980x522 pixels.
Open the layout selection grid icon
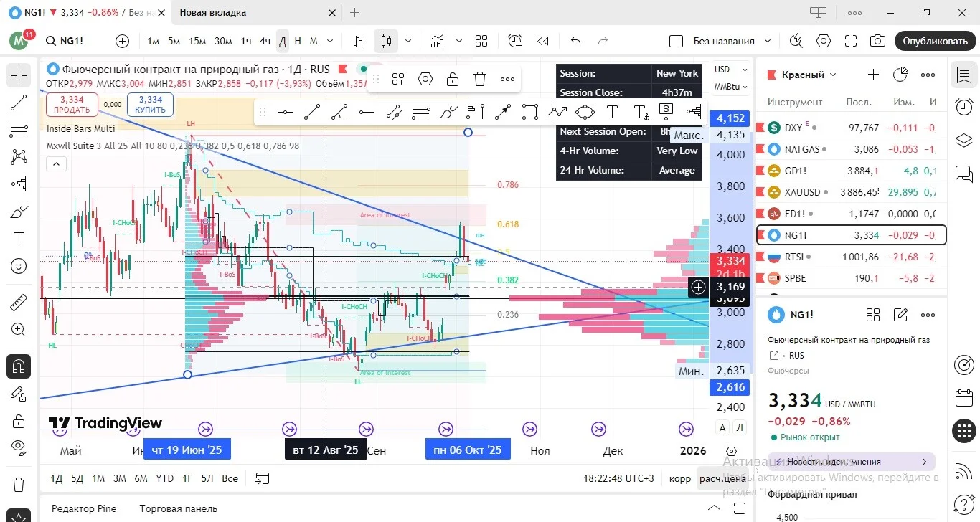[x=481, y=41]
